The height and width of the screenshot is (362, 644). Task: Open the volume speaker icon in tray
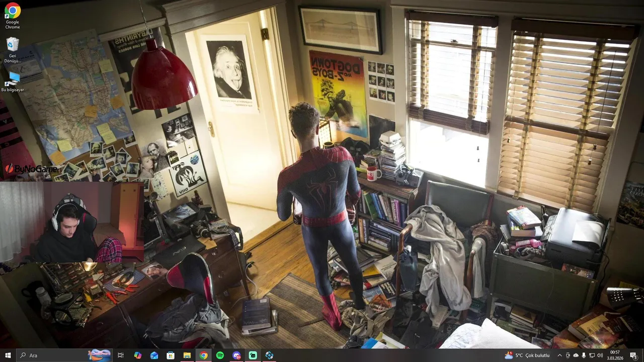pos(600,355)
